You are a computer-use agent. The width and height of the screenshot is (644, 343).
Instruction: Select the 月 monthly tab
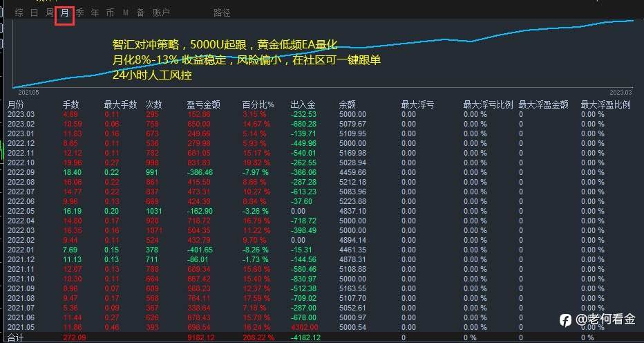(x=64, y=12)
